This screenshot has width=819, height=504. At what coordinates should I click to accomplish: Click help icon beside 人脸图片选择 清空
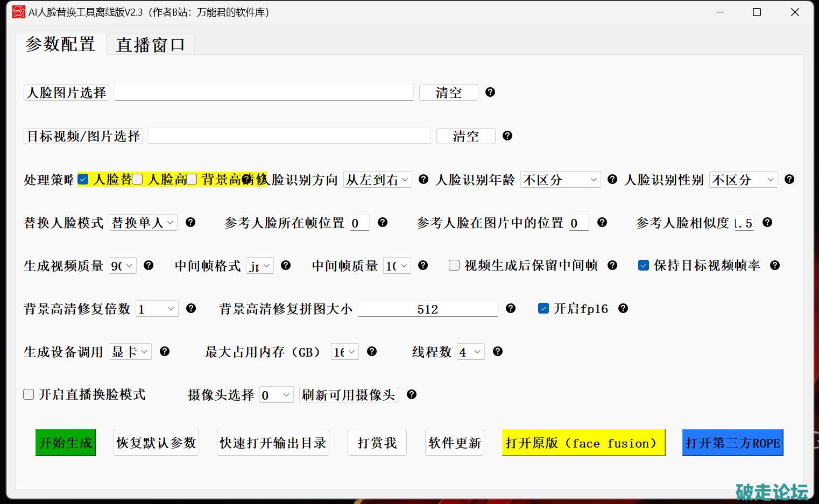[x=490, y=93]
